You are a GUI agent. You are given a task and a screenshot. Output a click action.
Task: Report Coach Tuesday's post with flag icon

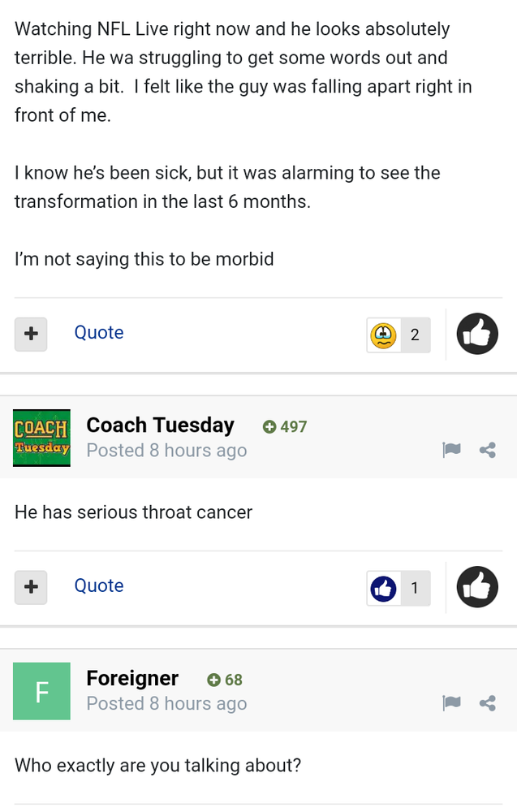click(452, 450)
